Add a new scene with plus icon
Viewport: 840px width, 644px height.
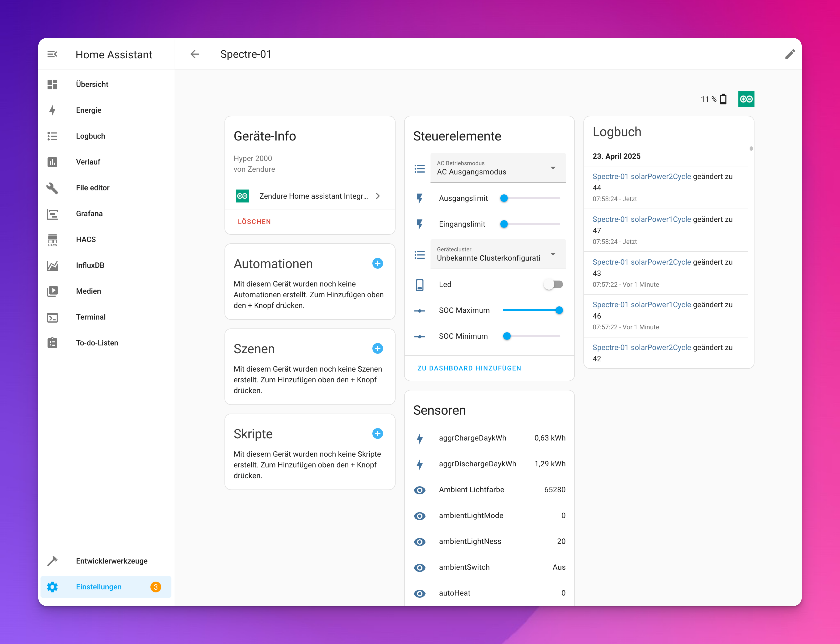377,349
